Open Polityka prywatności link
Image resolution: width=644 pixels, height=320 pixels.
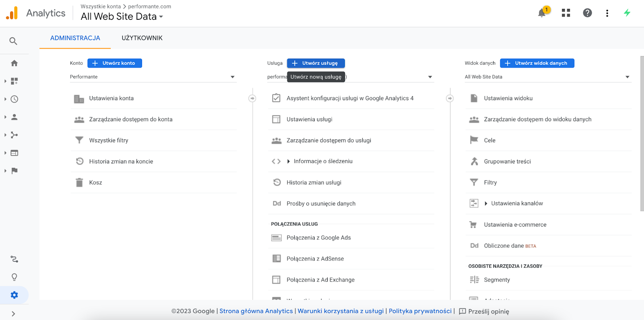coord(420,311)
